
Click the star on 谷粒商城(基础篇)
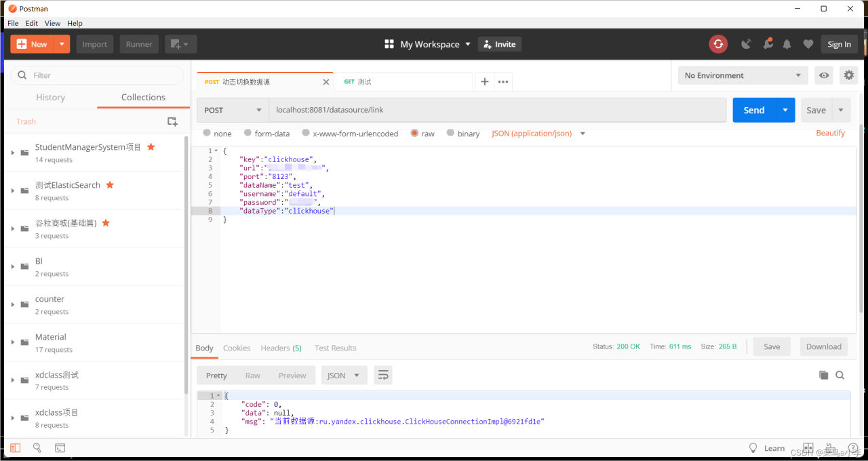(x=106, y=222)
